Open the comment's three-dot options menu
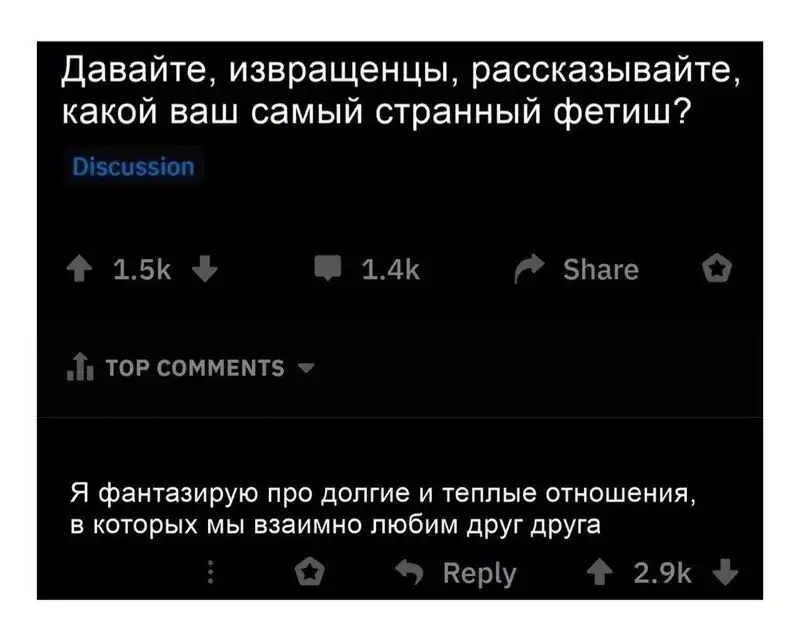This screenshot has width=800, height=641. coord(211,574)
